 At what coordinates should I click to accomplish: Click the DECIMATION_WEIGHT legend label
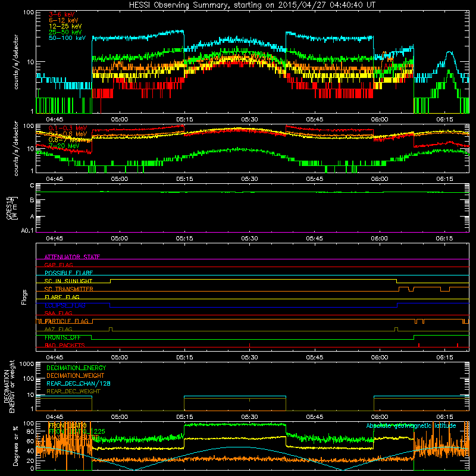pos(76,376)
